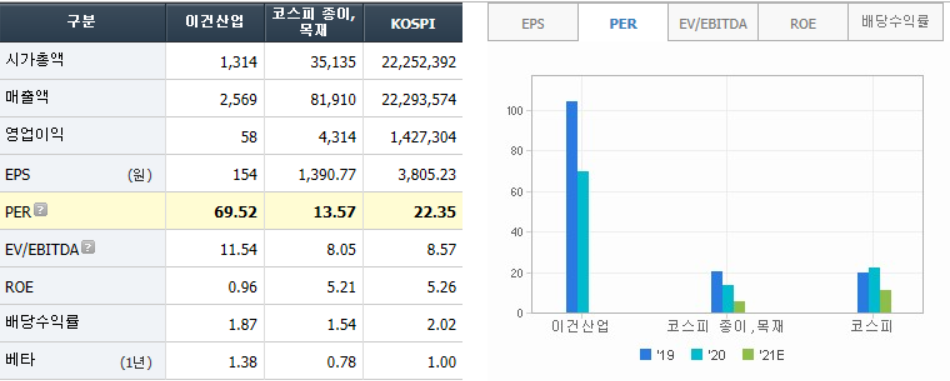Viewport: 950px width, 381px height.
Task: Click the 코스피 '21E green bar
Action: pos(885,302)
